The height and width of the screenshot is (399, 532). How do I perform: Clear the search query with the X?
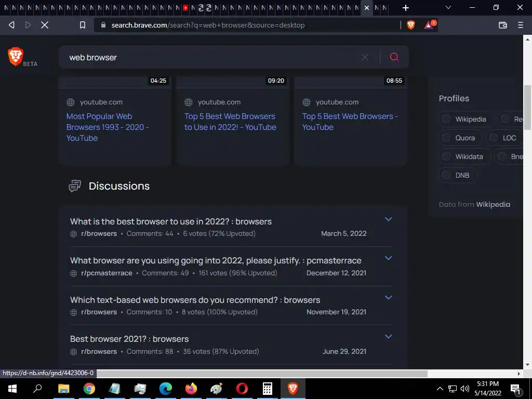click(x=365, y=57)
